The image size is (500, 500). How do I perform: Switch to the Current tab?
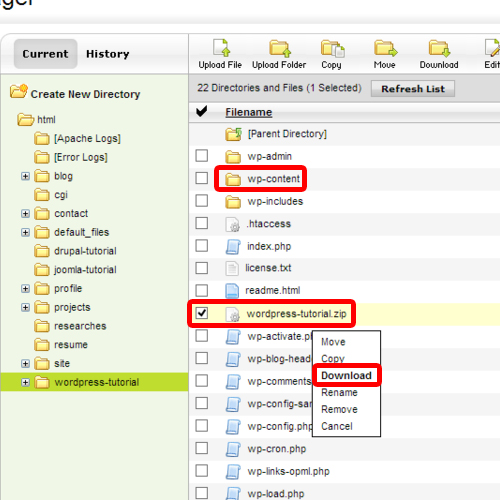(45, 54)
